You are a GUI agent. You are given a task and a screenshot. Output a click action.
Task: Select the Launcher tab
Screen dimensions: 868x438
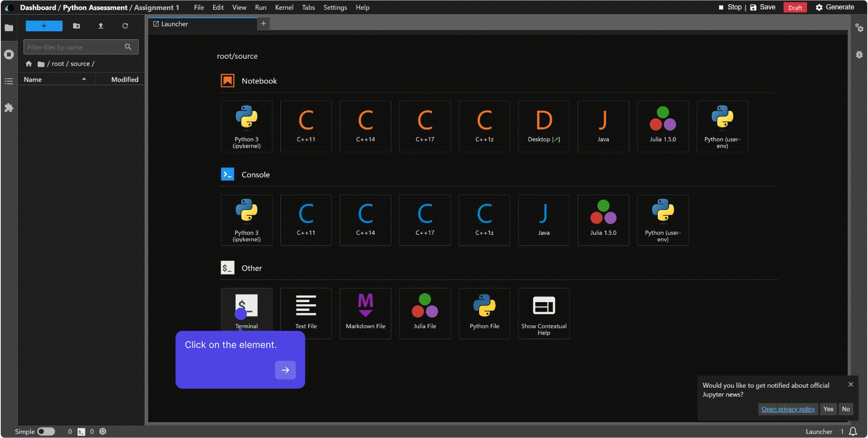tap(203, 24)
